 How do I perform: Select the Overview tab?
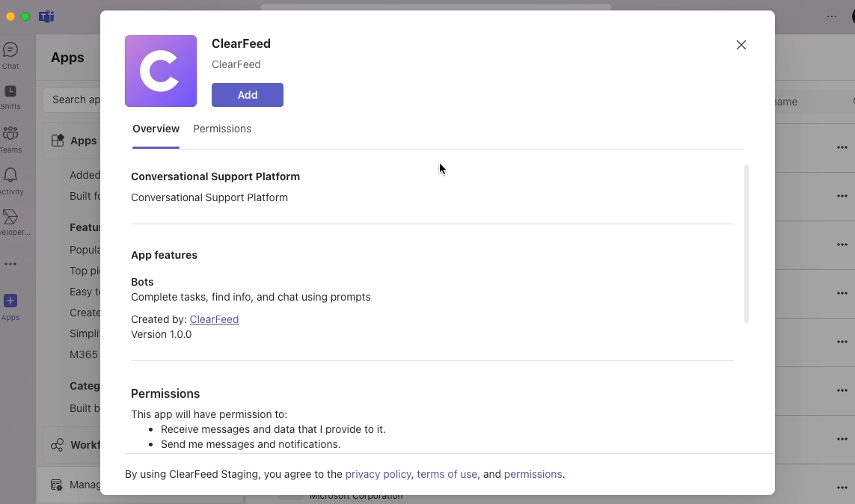point(156,129)
